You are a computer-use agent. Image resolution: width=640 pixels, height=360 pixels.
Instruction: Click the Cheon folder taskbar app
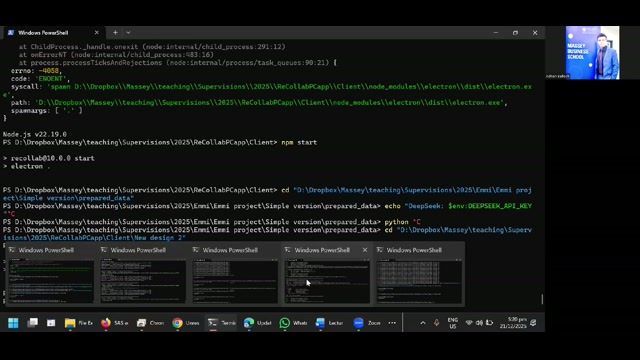pyautogui.click(x=150, y=323)
